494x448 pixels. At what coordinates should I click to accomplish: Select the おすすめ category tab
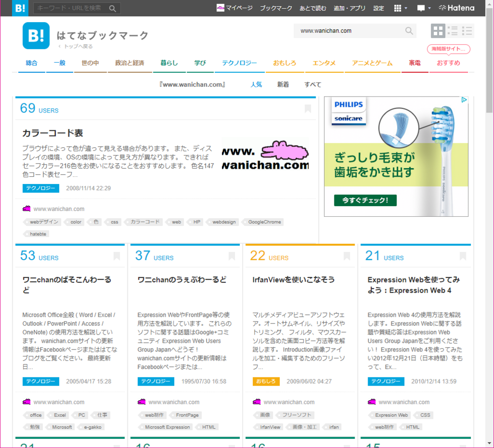click(x=448, y=63)
